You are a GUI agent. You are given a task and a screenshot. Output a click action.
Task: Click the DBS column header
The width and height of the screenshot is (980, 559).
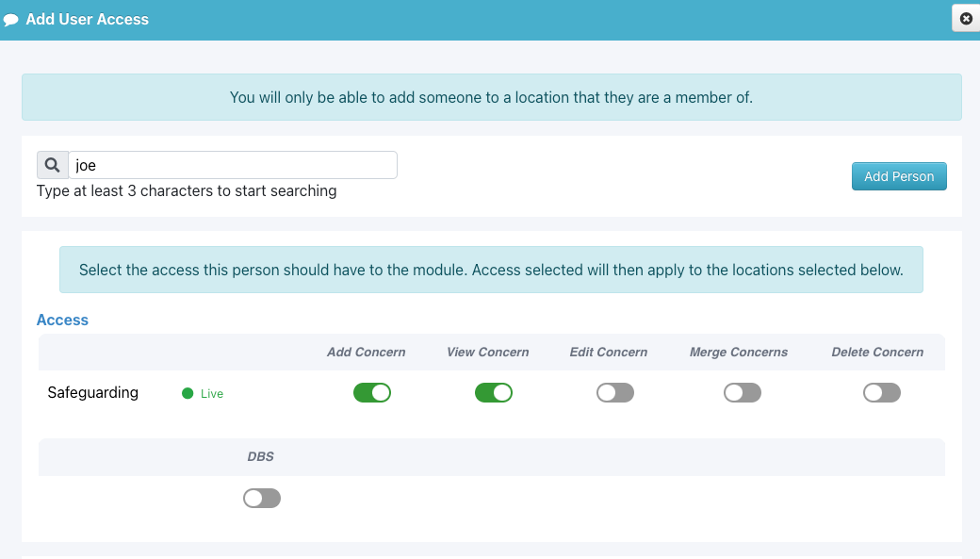click(x=261, y=456)
